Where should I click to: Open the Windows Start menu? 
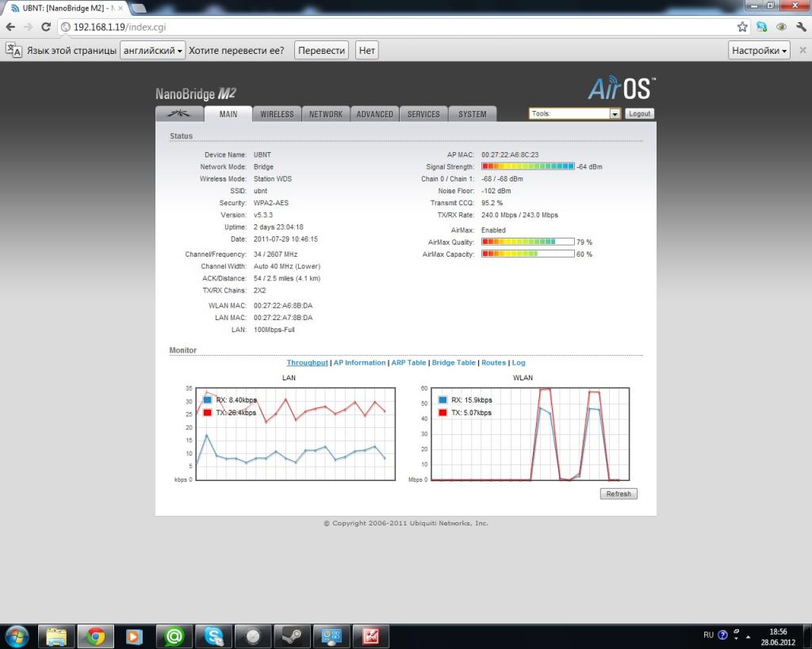click(17, 636)
